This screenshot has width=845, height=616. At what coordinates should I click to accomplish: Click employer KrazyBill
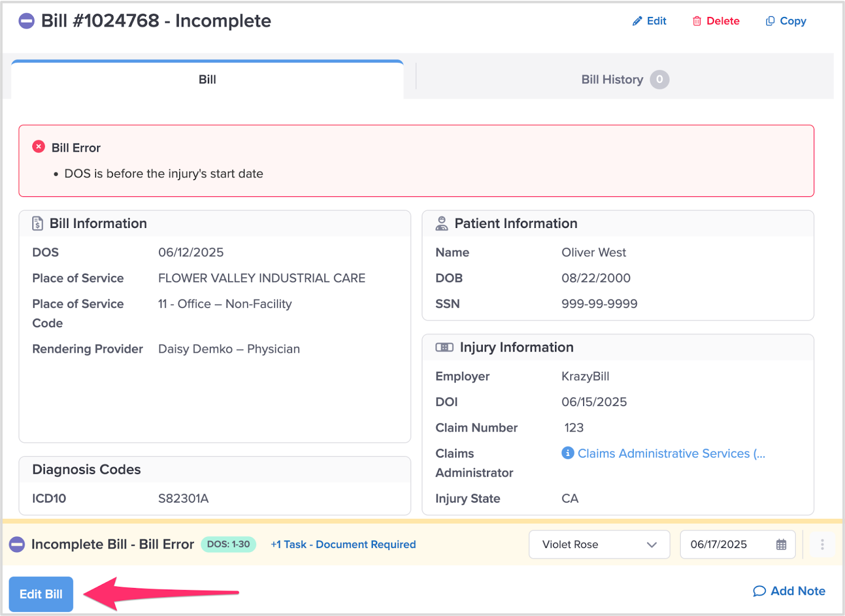(x=585, y=376)
